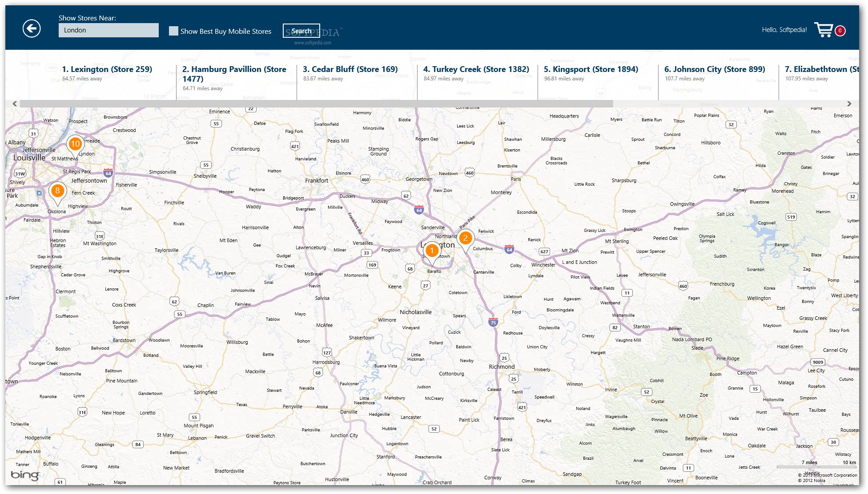Click the Lancaster label on the map
Screen dimensions: 868x494
(x=410, y=417)
